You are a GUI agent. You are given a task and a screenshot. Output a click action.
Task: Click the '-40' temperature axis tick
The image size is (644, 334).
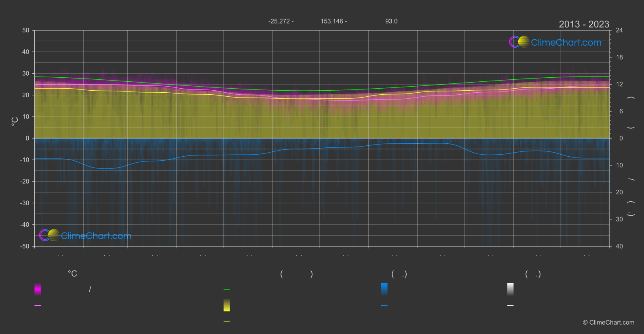[x=25, y=225]
